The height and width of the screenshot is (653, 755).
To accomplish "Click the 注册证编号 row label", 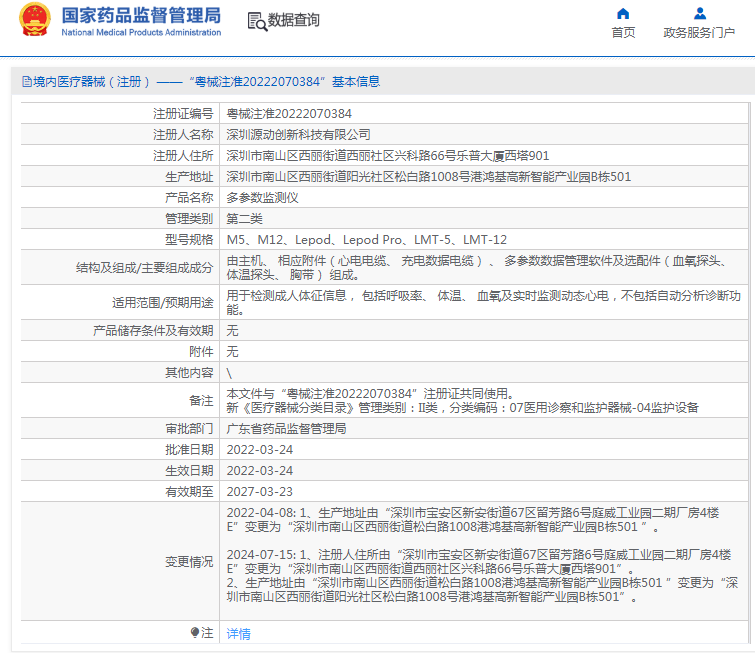I will pyautogui.click(x=183, y=114).
